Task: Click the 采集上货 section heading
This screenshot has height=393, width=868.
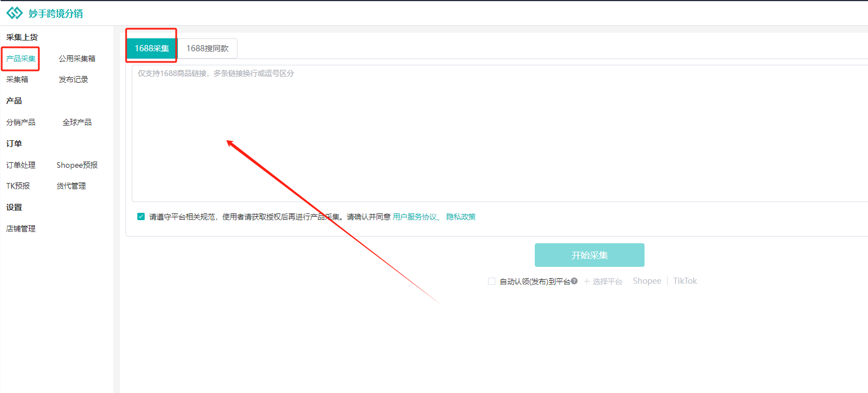Action: [22, 37]
